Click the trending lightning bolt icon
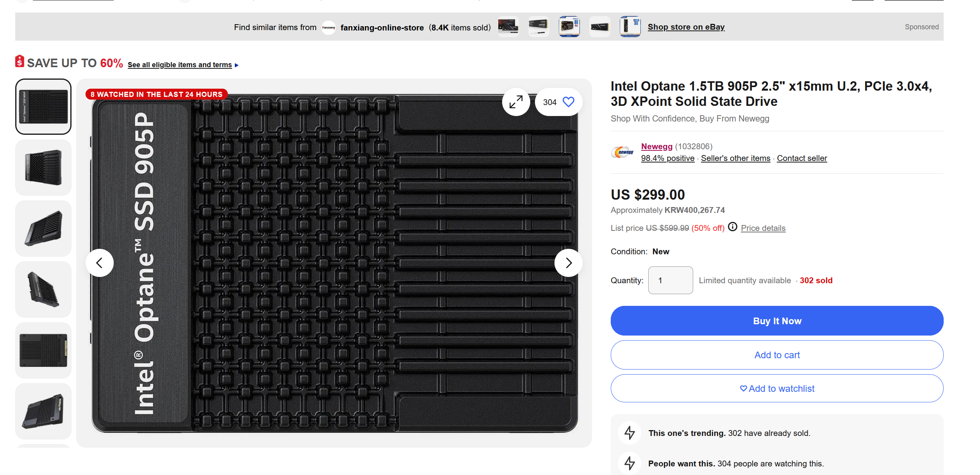Screen dimensions: 980x475 [x=629, y=433]
